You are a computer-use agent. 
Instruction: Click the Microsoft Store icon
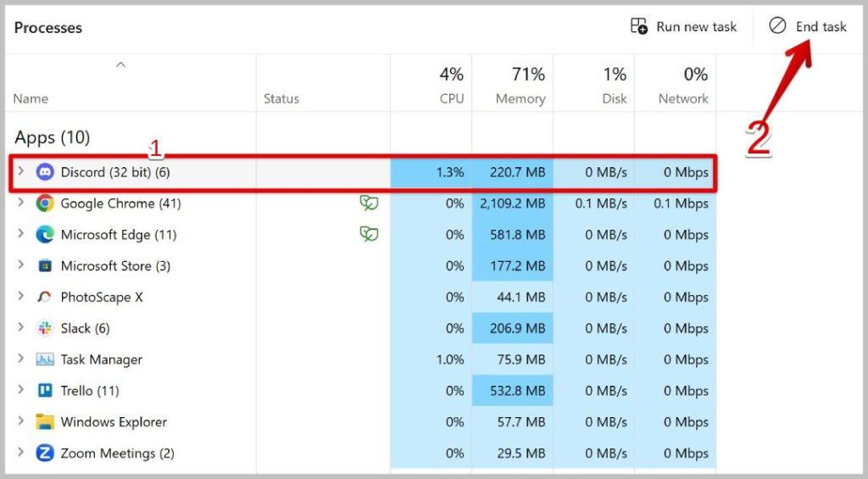45,266
